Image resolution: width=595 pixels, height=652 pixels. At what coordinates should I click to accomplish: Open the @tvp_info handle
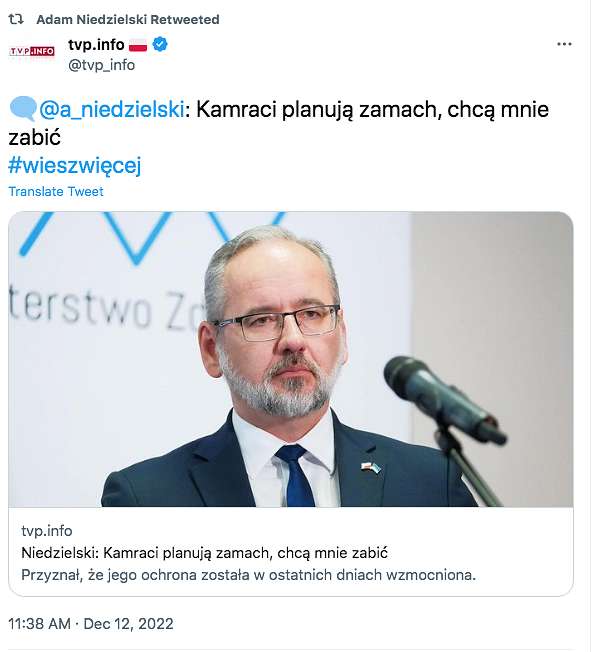point(101,65)
